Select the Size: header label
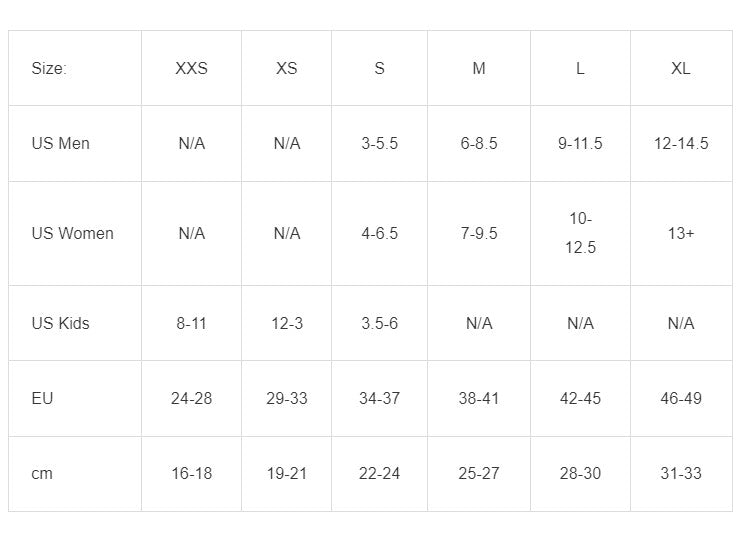Image resolution: width=743 pixels, height=558 pixels. [x=49, y=68]
